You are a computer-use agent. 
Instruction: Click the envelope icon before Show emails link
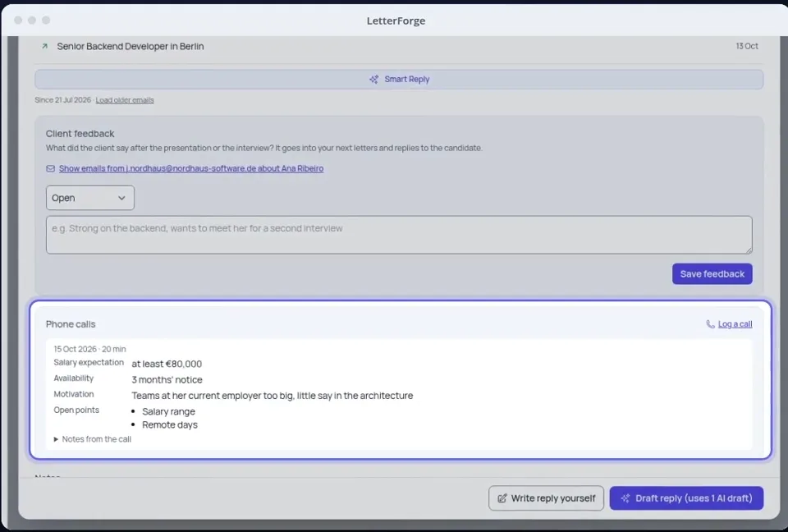coord(50,168)
